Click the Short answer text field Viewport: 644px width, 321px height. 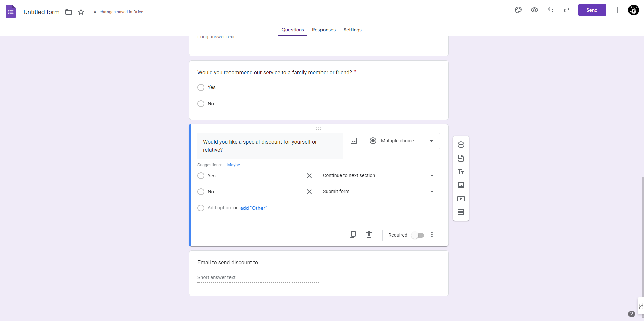point(258,278)
